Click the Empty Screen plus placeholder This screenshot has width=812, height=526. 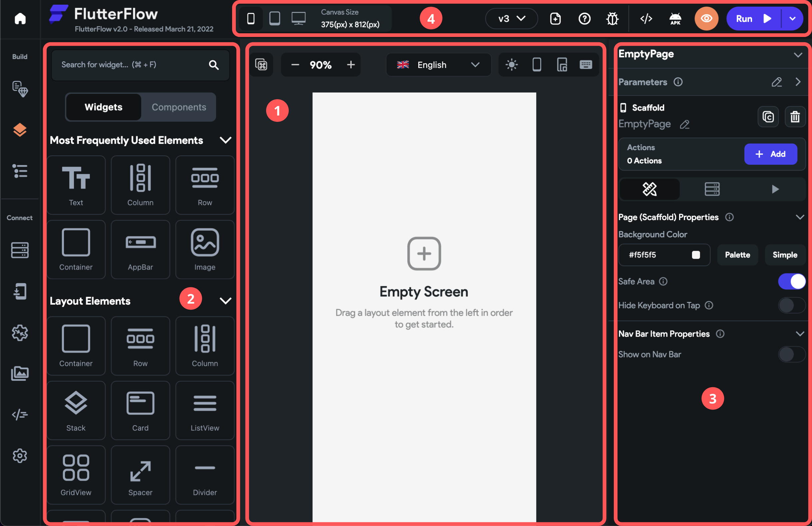pos(424,253)
